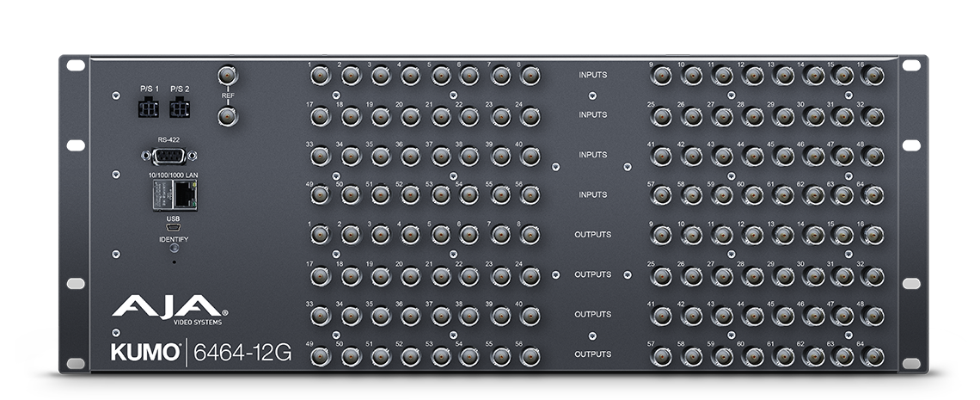
Task: Select input BNC connector 56
Action: (x=530, y=195)
